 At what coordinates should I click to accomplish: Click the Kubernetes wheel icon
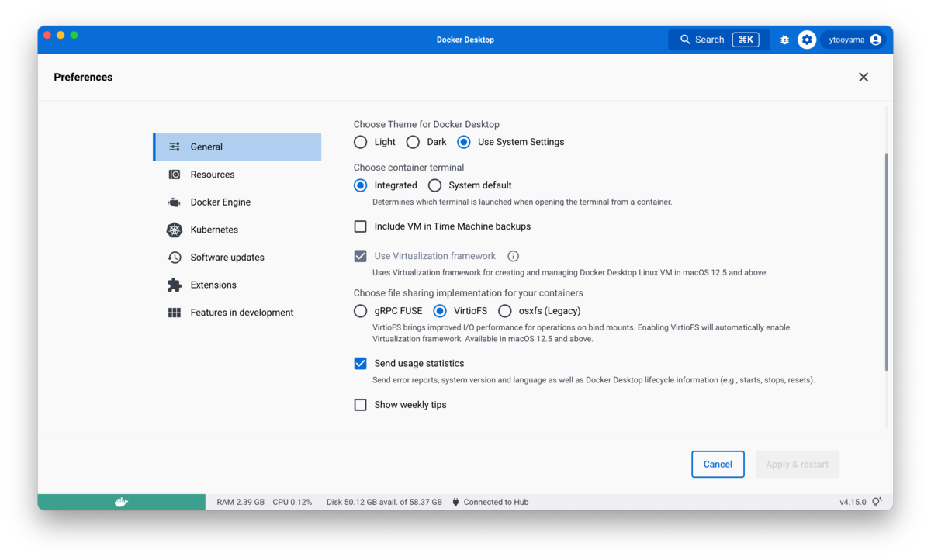click(175, 230)
